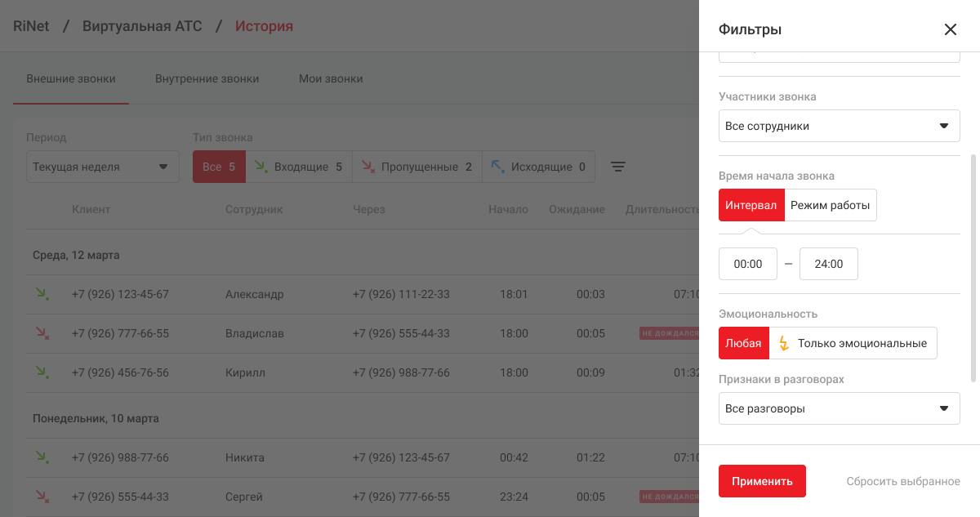Click client number +7 (926) 456-76-56

(x=120, y=372)
